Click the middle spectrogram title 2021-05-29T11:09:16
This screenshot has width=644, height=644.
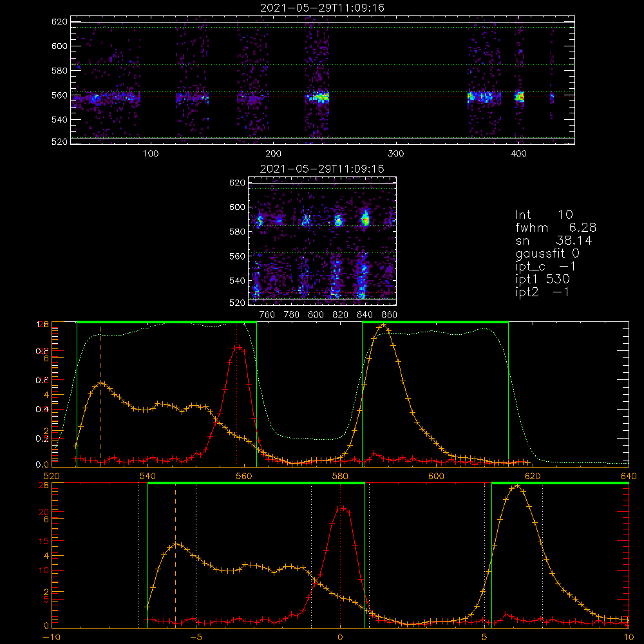point(322,169)
